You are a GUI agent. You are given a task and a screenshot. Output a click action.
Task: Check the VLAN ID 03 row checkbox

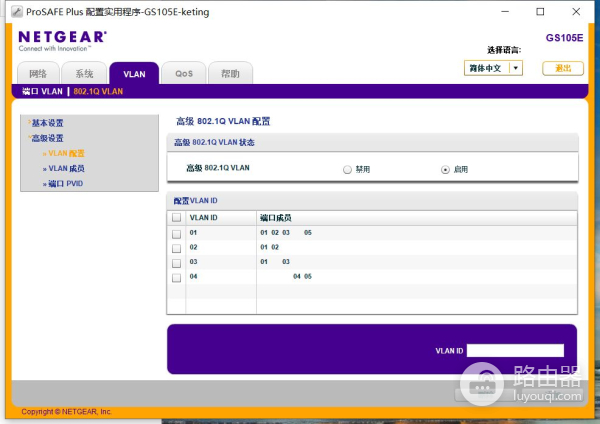tap(176, 263)
